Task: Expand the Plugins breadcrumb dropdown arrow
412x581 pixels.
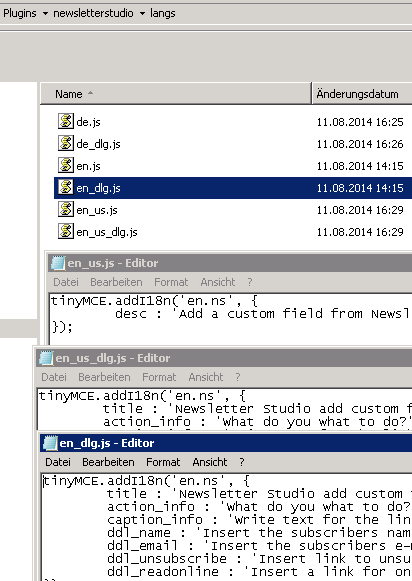Action: 45,14
